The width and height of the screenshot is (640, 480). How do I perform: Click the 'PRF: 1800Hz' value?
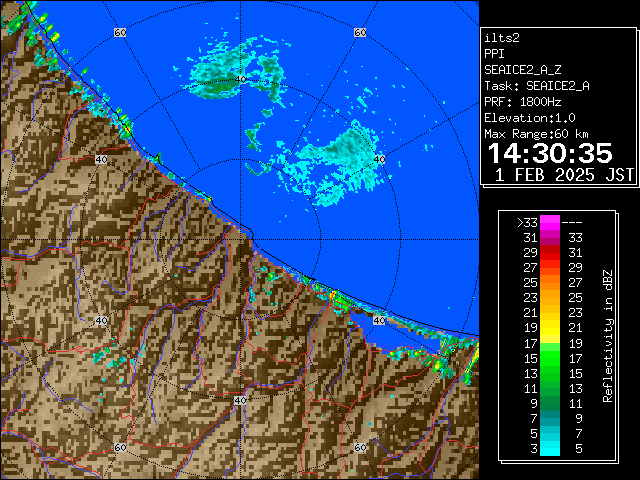[x=523, y=102]
